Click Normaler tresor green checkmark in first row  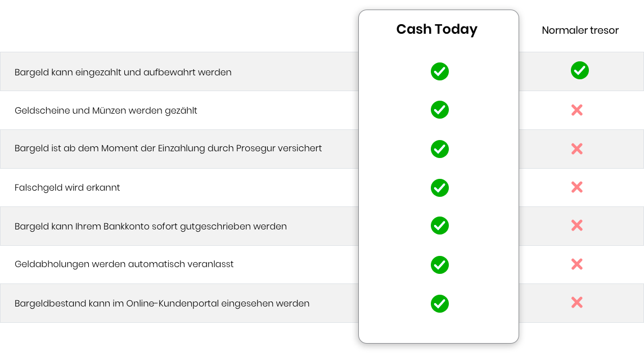click(x=579, y=70)
